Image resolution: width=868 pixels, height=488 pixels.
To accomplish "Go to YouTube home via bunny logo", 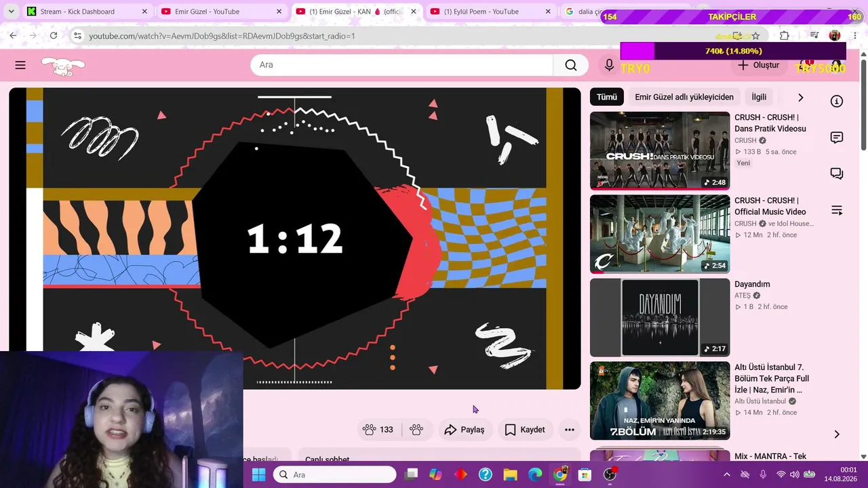I will tap(63, 66).
